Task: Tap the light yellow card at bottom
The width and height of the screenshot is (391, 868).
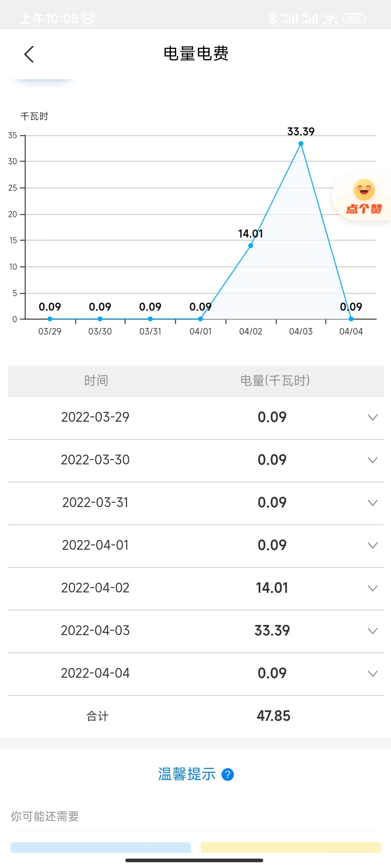Action: pyautogui.click(x=291, y=847)
